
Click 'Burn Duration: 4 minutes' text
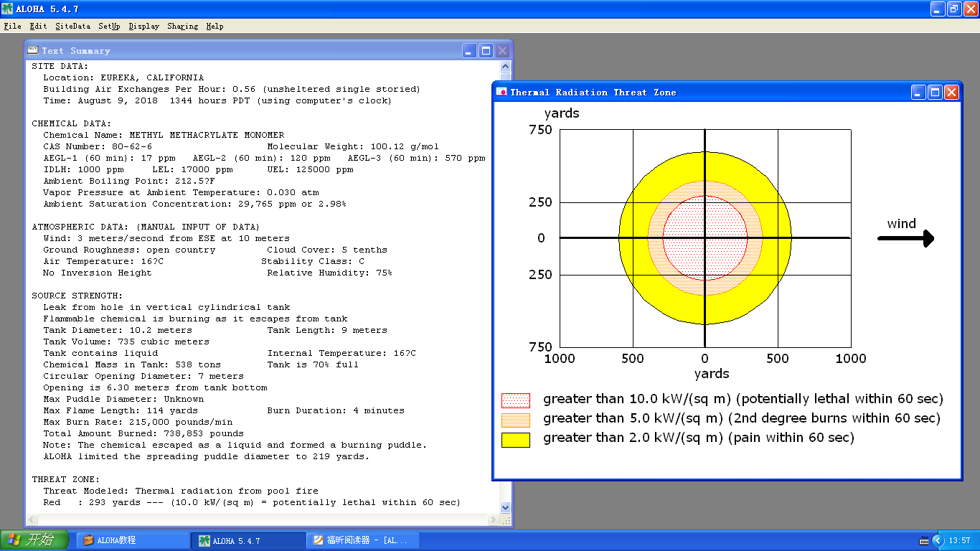pyautogui.click(x=336, y=410)
